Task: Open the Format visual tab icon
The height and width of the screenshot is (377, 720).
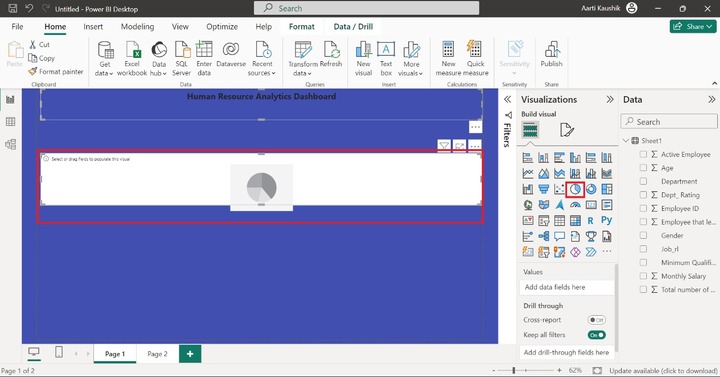Action: 567,130
